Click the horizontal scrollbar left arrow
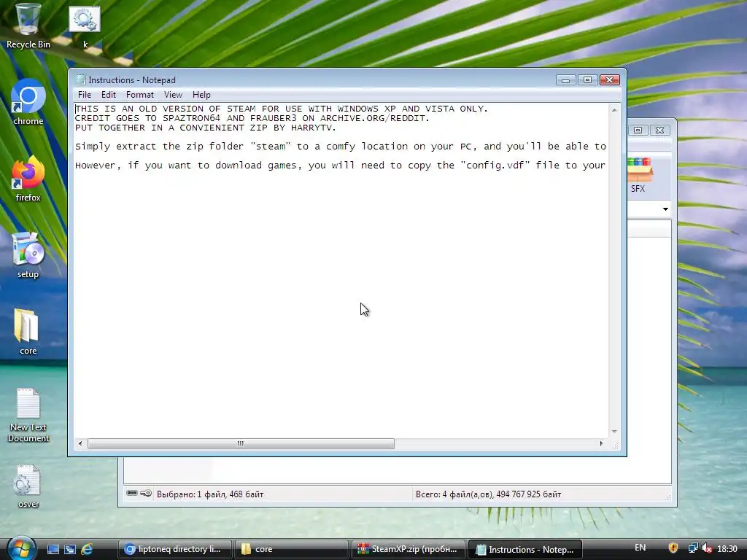 pos(80,444)
